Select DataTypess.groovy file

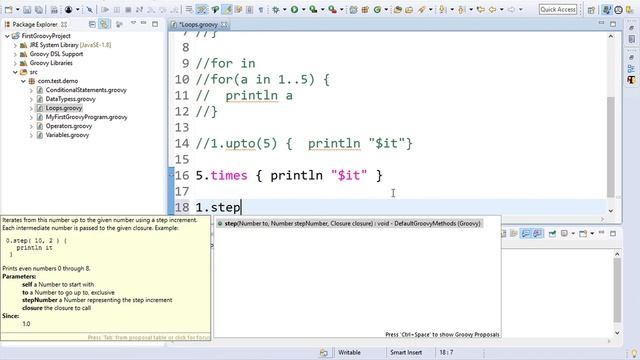tap(70, 99)
